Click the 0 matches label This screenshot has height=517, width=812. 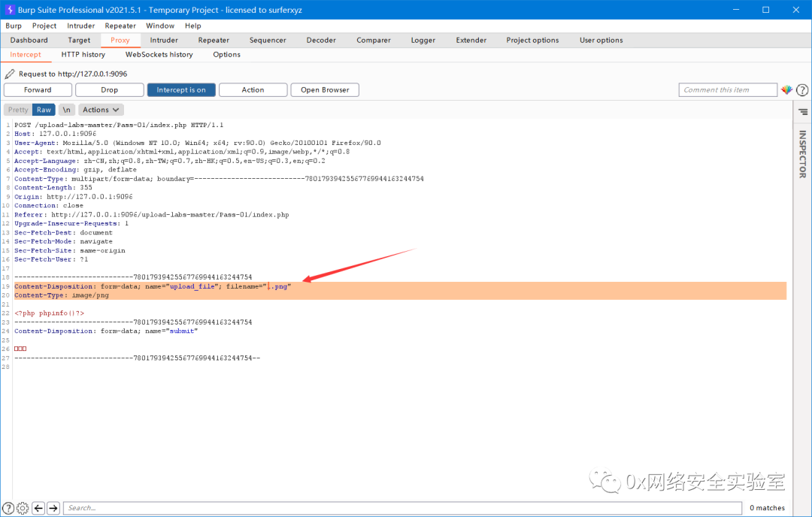coord(767,508)
